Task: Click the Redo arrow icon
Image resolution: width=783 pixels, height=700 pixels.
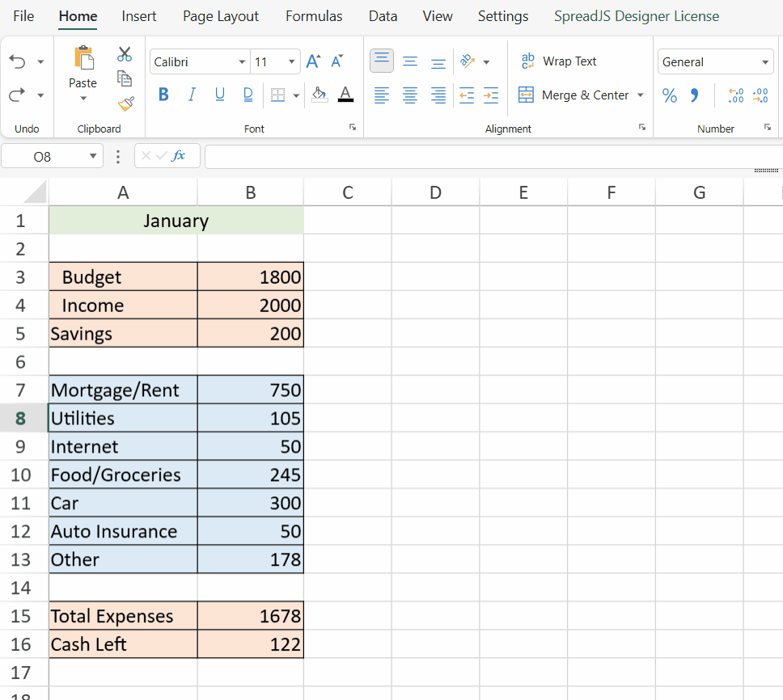Action: (18, 95)
